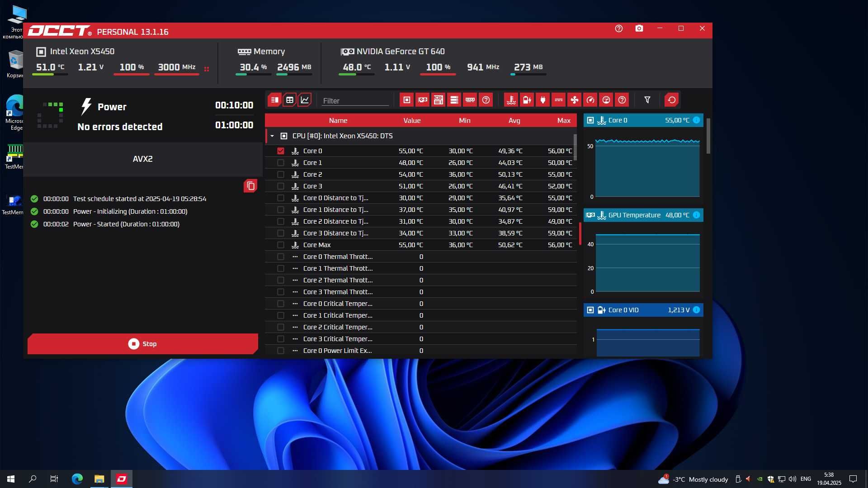
Task: Click the funnel filter icon
Action: click(647, 100)
